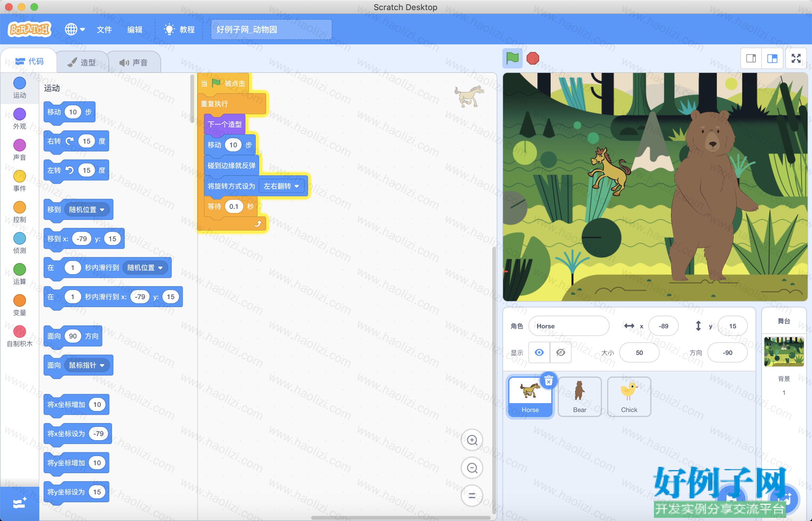Select the 控制 block category
The width and height of the screenshot is (812, 521).
point(19,212)
